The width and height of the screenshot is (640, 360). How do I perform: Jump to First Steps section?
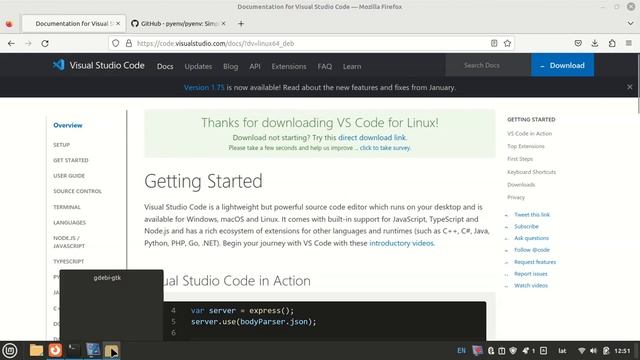tap(520, 159)
